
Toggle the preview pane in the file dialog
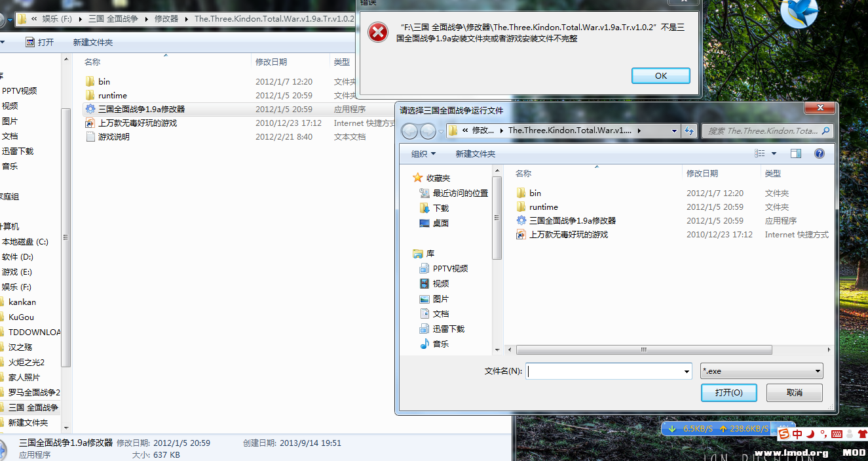tap(797, 153)
